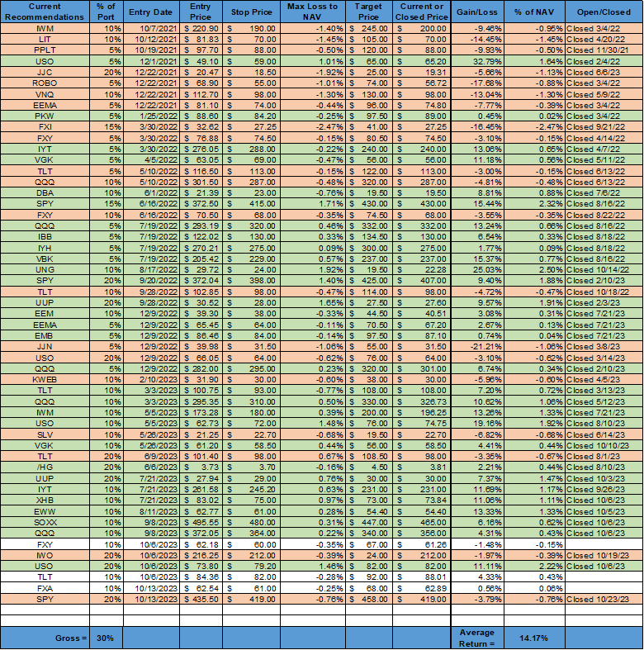Select the Current Recommendations column header

pos(45,12)
